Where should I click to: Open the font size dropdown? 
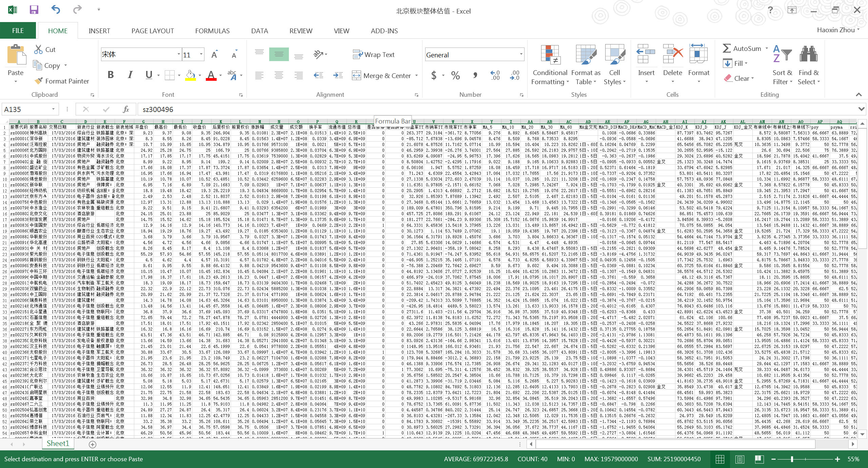(x=201, y=54)
